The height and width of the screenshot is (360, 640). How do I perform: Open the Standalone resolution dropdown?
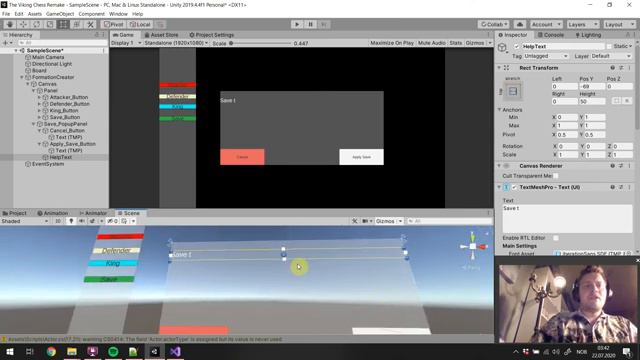[176, 43]
